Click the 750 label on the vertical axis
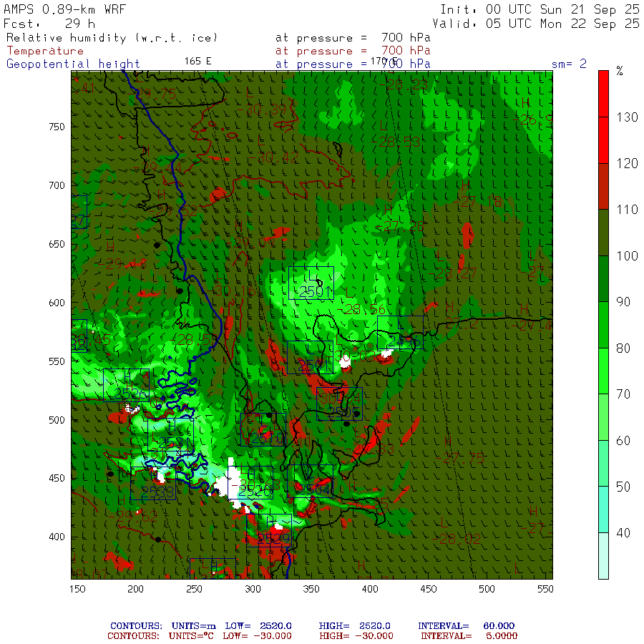The image size is (644, 644). tap(57, 127)
